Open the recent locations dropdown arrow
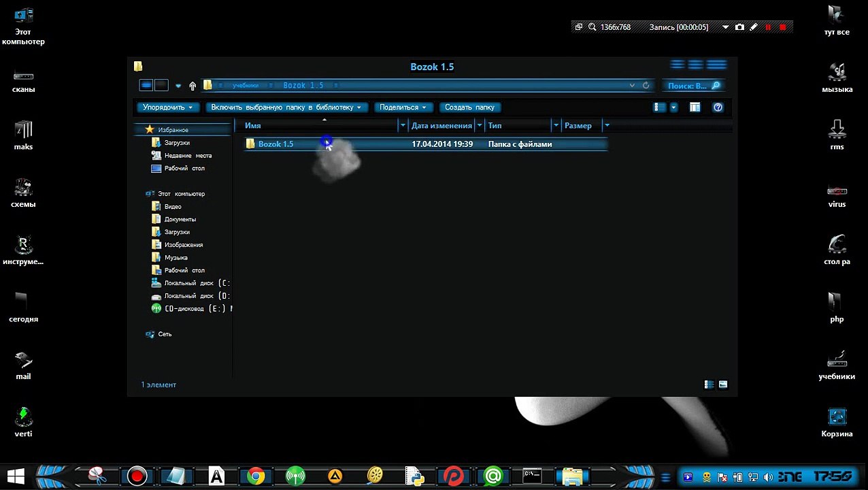868x490 pixels. point(178,86)
